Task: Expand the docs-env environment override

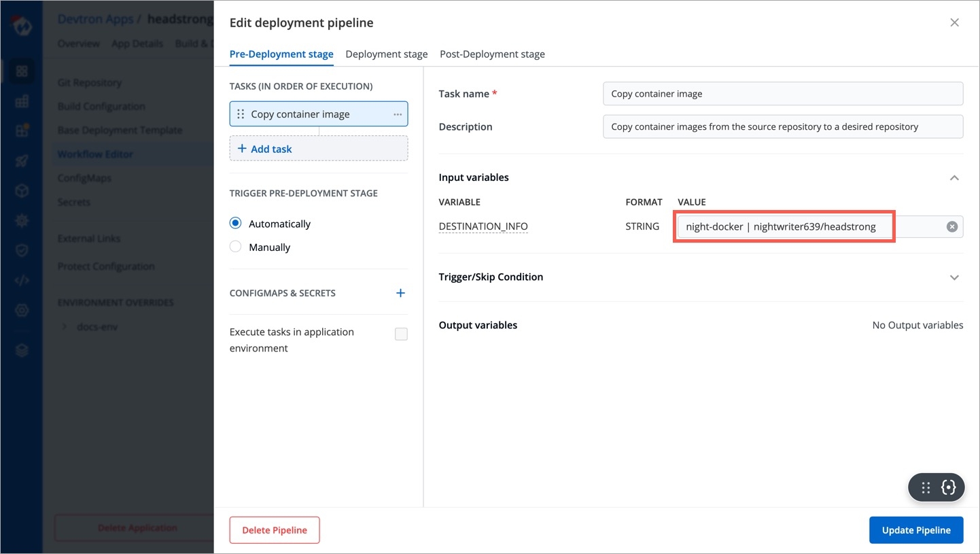Action: [x=65, y=327]
